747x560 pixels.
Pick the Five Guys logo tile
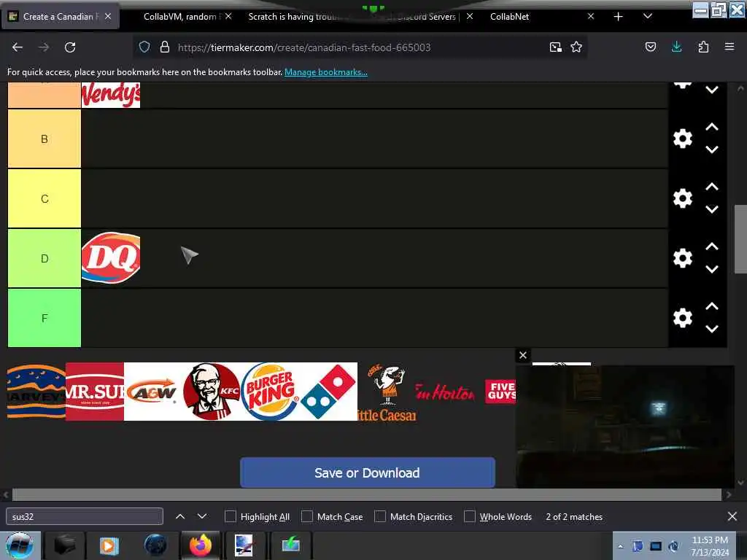[500, 392]
